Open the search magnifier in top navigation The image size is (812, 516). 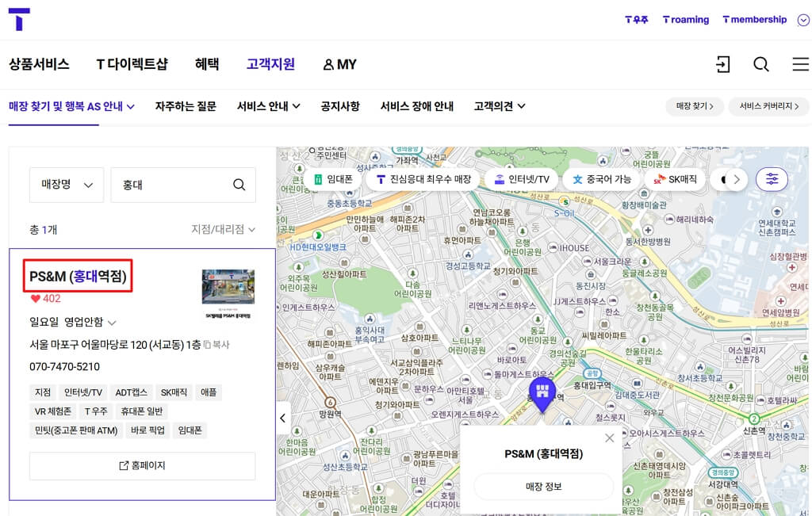pos(761,64)
